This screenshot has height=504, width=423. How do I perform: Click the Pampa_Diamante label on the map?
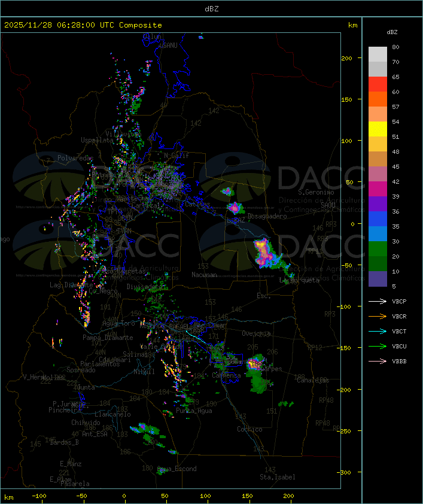point(108,338)
